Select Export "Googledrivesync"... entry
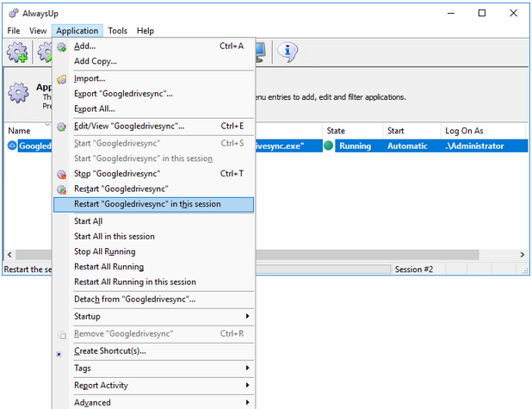 tap(154, 94)
